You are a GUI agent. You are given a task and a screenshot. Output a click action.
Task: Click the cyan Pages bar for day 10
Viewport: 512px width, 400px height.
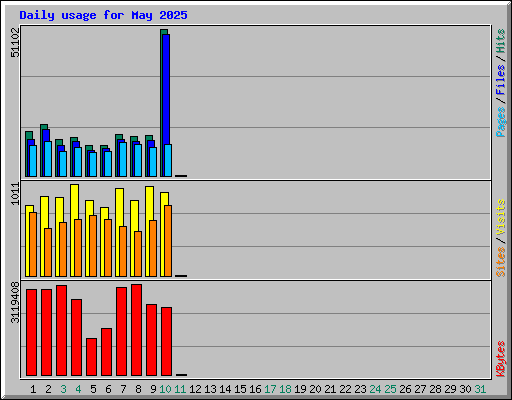pyautogui.click(x=168, y=160)
